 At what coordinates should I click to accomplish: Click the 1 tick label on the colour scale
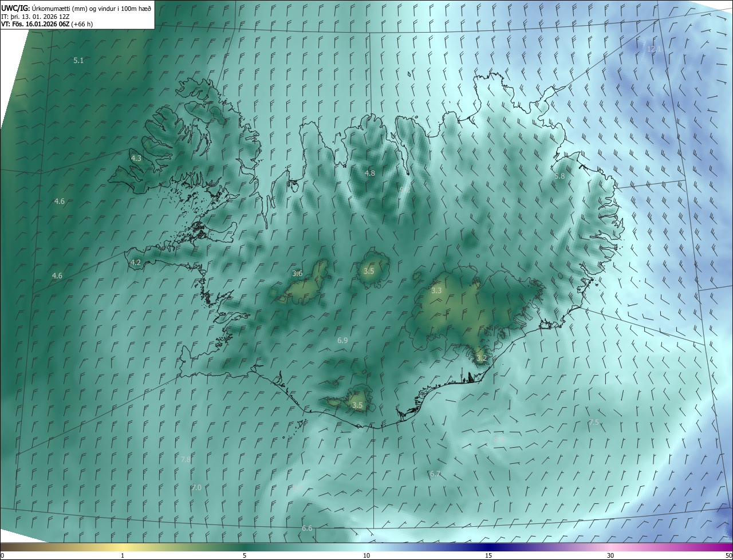click(x=123, y=555)
